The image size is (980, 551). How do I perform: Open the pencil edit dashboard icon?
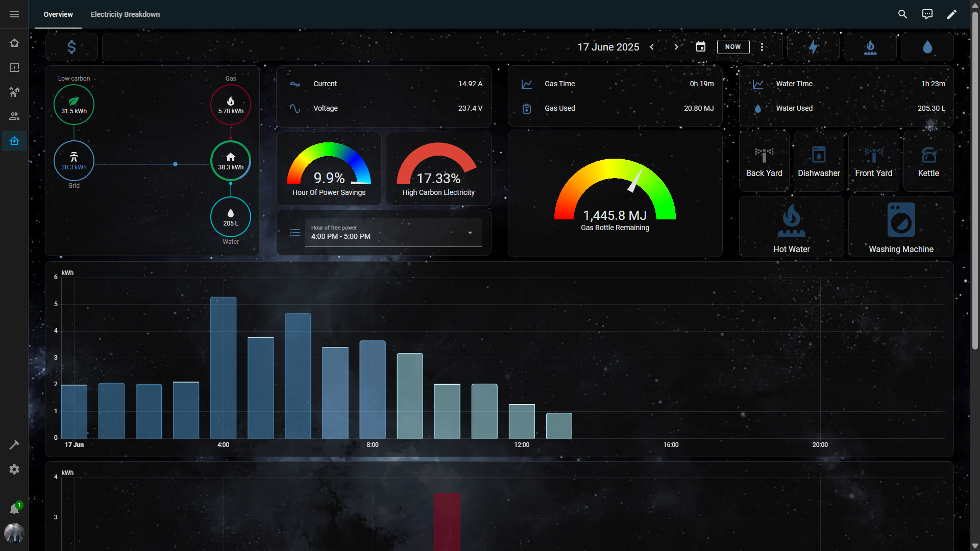point(951,14)
